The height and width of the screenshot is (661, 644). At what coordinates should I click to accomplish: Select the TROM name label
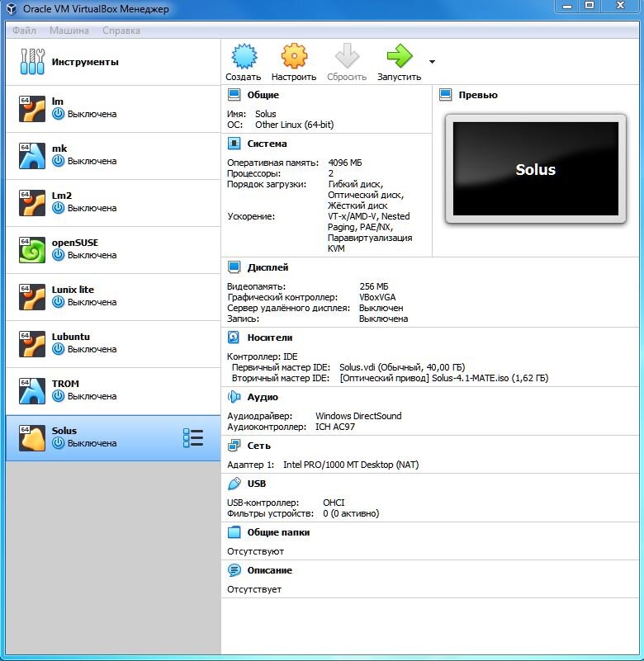pyautogui.click(x=65, y=384)
